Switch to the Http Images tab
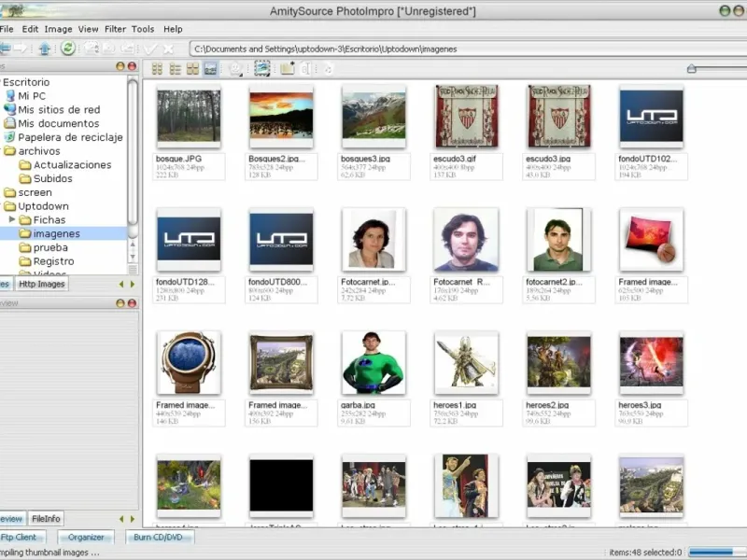The height and width of the screenshot is (560, 747). [42, 284]
